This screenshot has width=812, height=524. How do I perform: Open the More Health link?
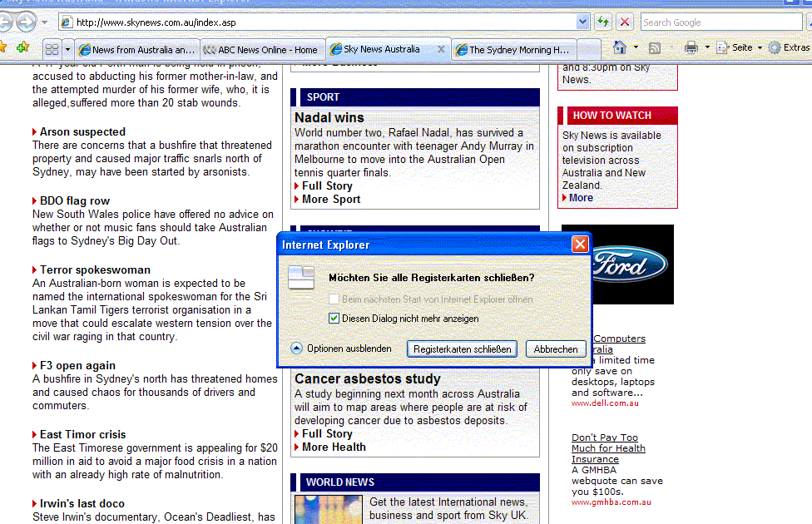(334, 447)
